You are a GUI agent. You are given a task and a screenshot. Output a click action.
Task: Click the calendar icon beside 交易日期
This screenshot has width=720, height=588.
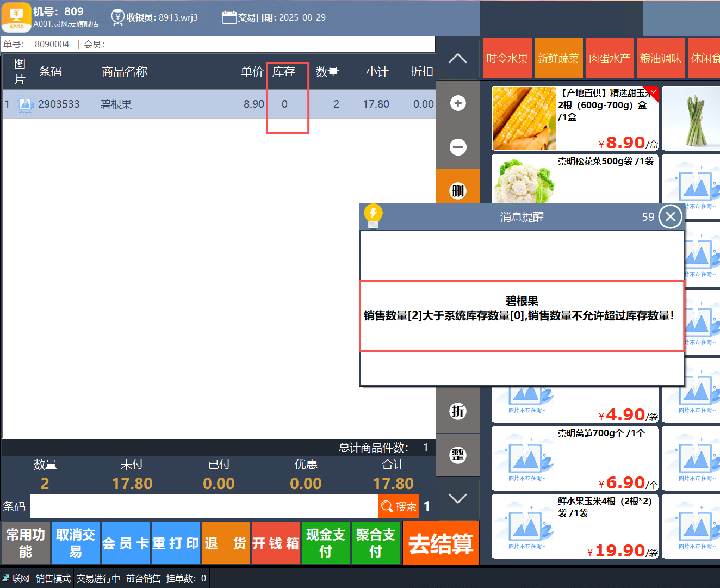(229, 17)
